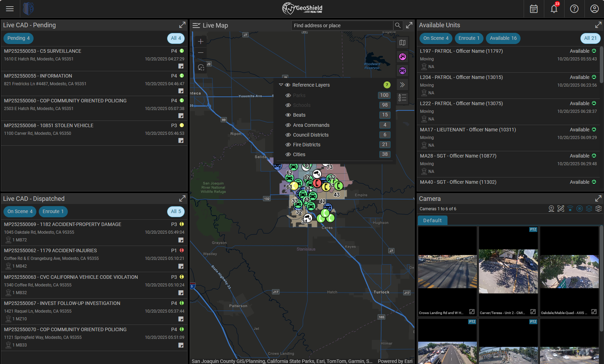
Task: Hide the Beats reference layer
Action: (288, 115)
